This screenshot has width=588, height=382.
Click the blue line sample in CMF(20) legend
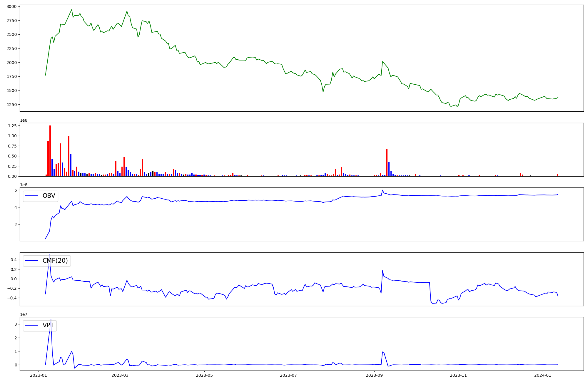point(32,261)
